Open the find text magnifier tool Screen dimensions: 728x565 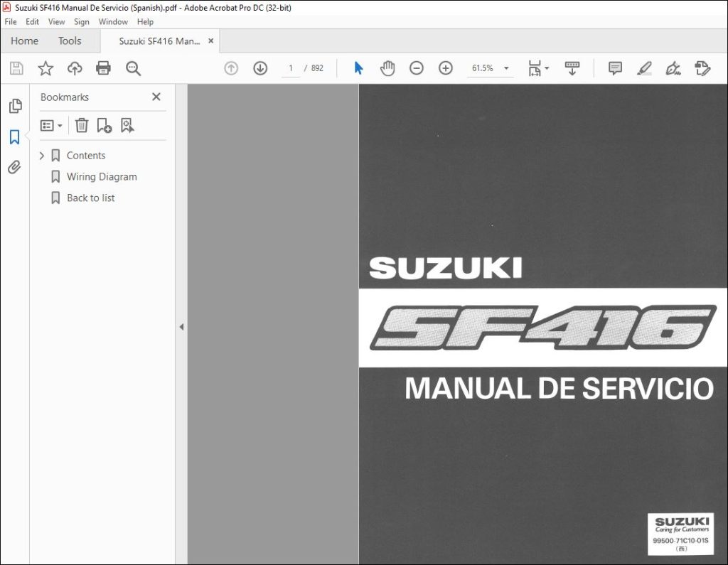133,68
